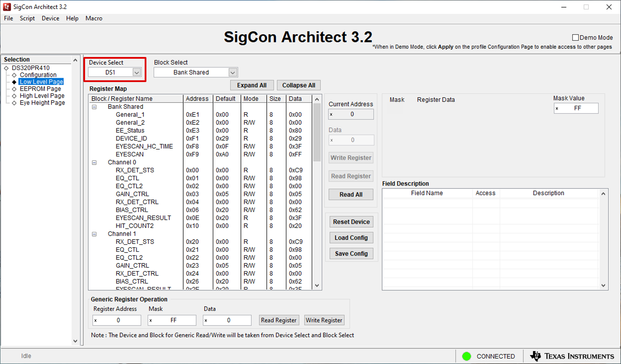The height and width of the screenshot is (364, 621).
Task: Select the EQ_CTL register at address 0x01
Action: 201,178
